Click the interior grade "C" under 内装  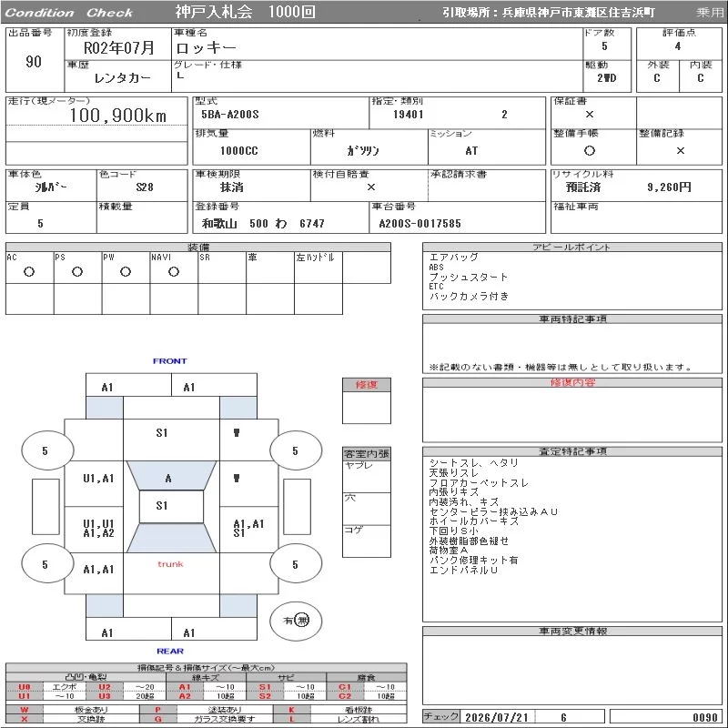(700, 78)
